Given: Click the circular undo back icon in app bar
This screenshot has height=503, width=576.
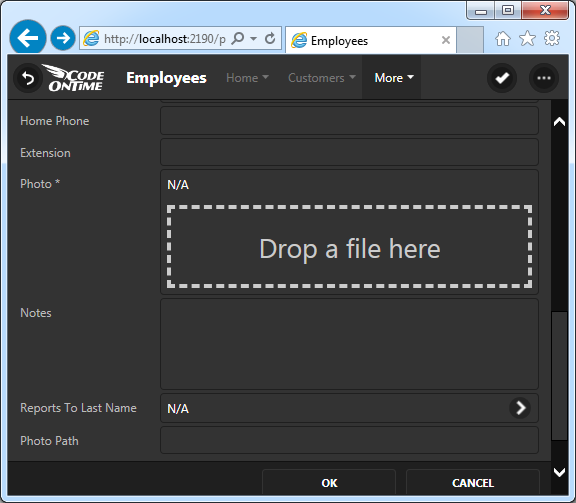Looking at the screenshot, I should (28, 78).
